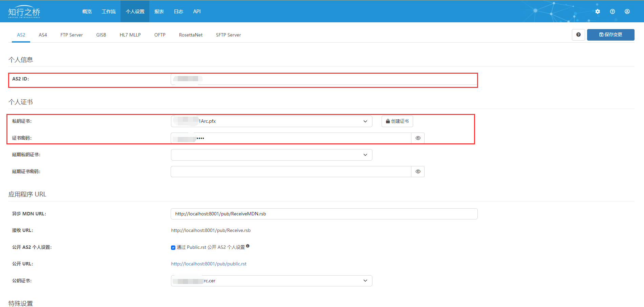Click the dark help icon beside save button
This screenshot has height=307, width=644.
[x=578, y=35]
